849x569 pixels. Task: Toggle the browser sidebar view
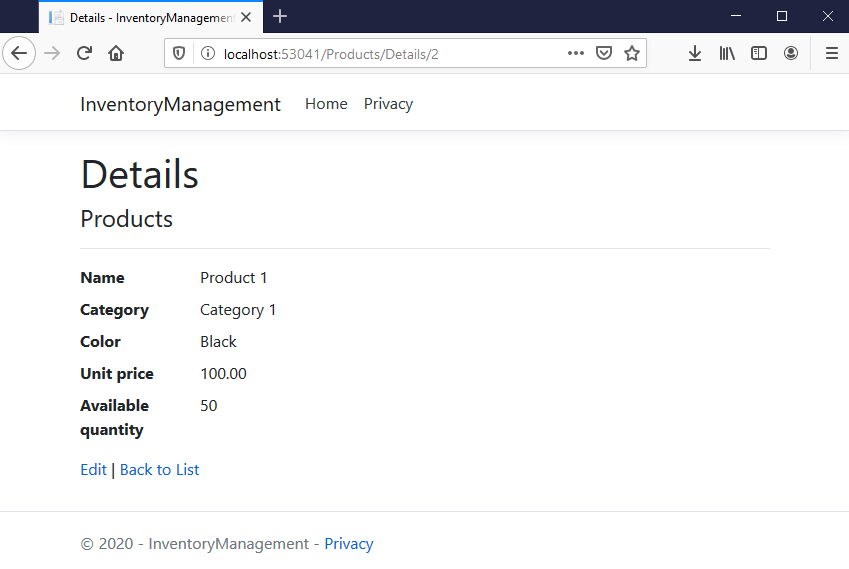click(x=759, y=54)
